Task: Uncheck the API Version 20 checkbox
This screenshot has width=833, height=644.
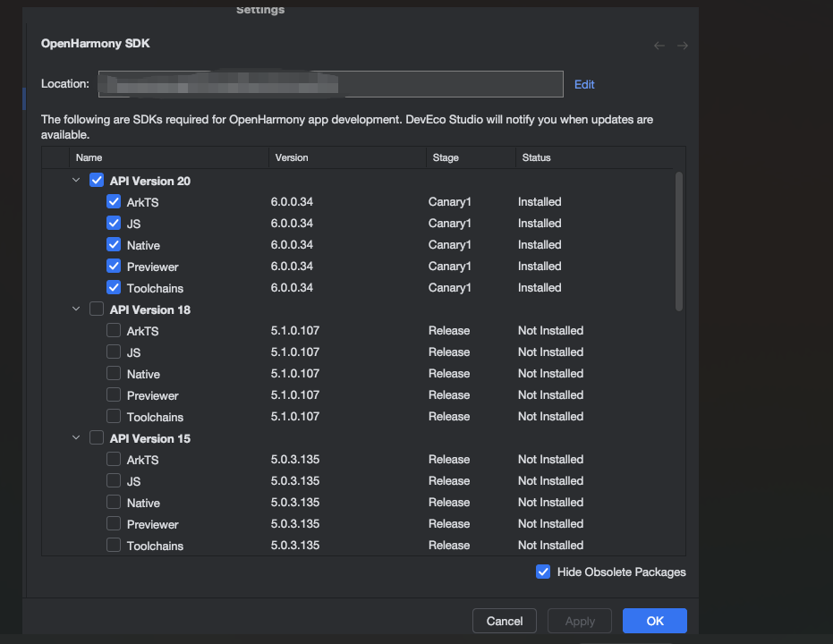Action: click(97, 181)
